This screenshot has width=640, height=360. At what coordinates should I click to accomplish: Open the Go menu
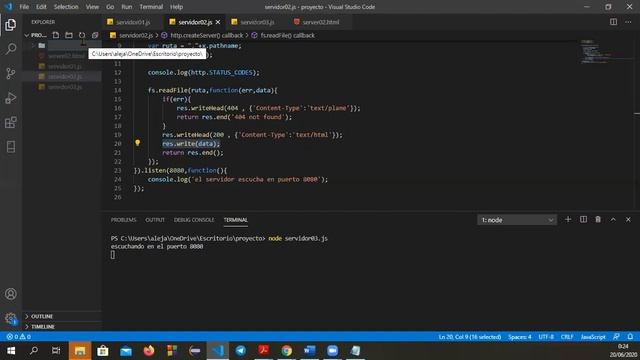(110, 7)
